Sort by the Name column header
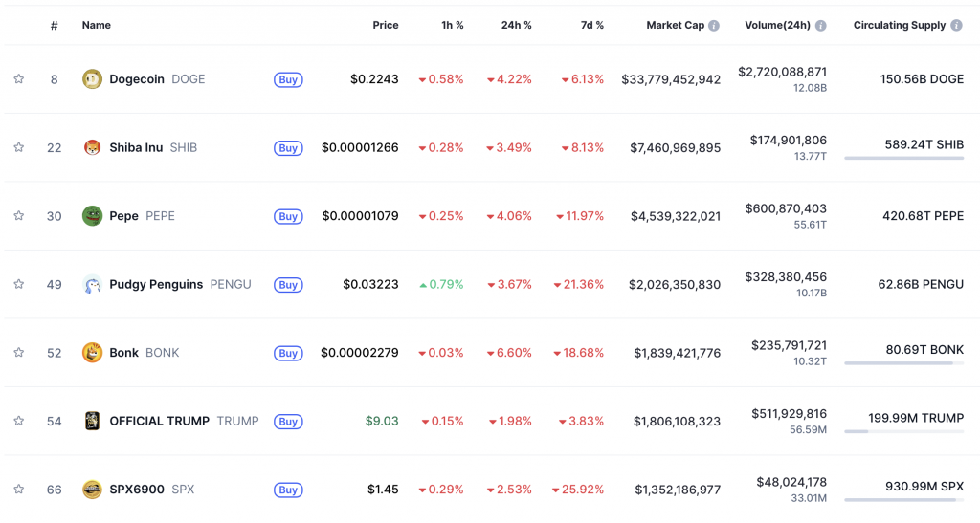 (97, 26)
